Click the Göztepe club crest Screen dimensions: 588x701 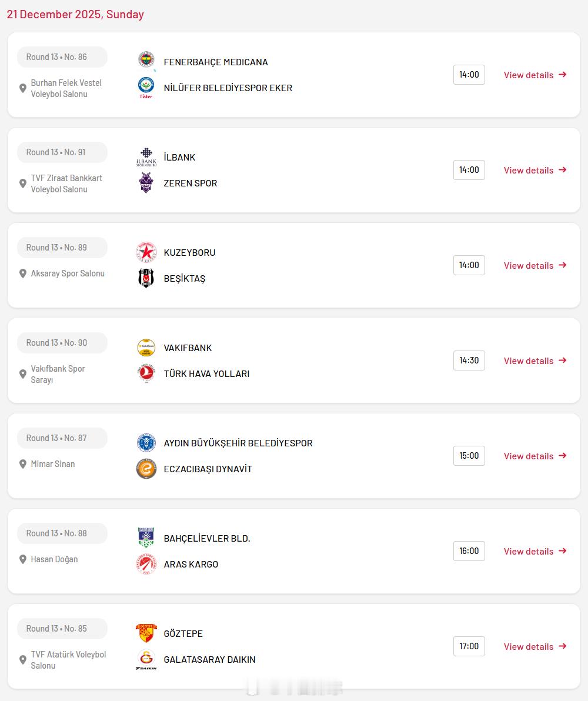click(146, 633)
